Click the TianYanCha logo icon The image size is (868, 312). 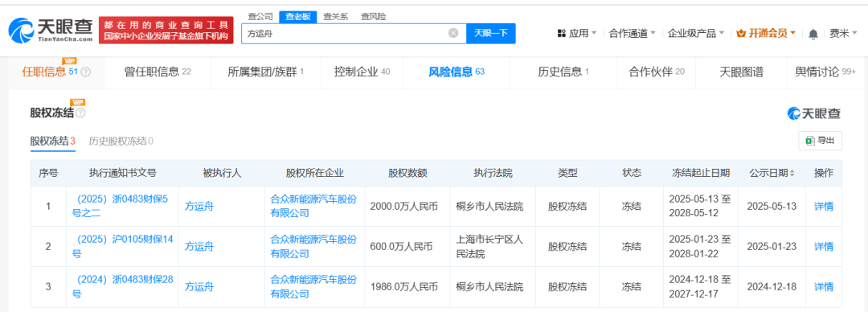tap(22, 30)
